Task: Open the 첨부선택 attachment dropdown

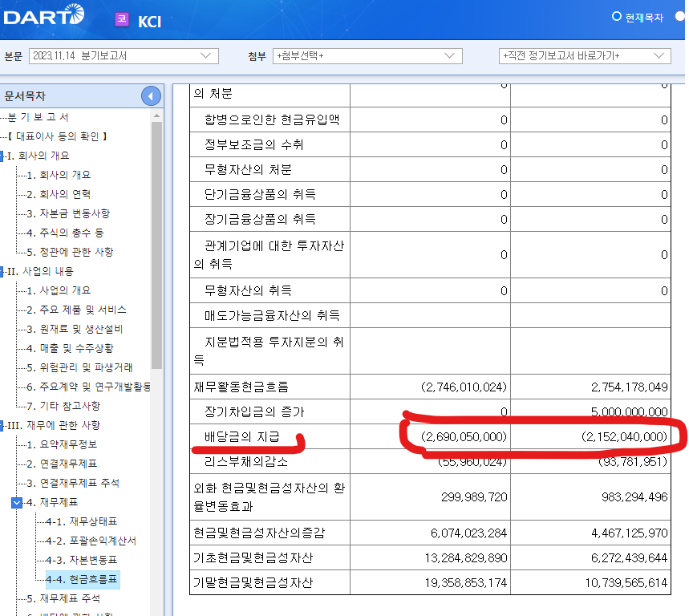Action: click(367, 56)
